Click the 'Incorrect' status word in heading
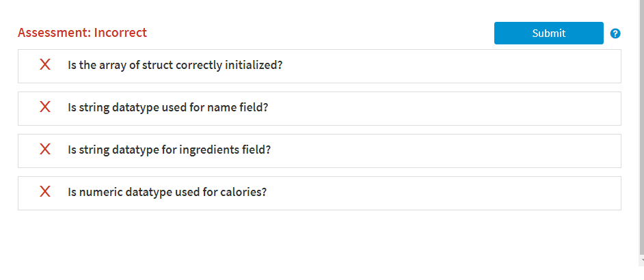Viewport: 644px width, 280px height. (x=120, y=32)
